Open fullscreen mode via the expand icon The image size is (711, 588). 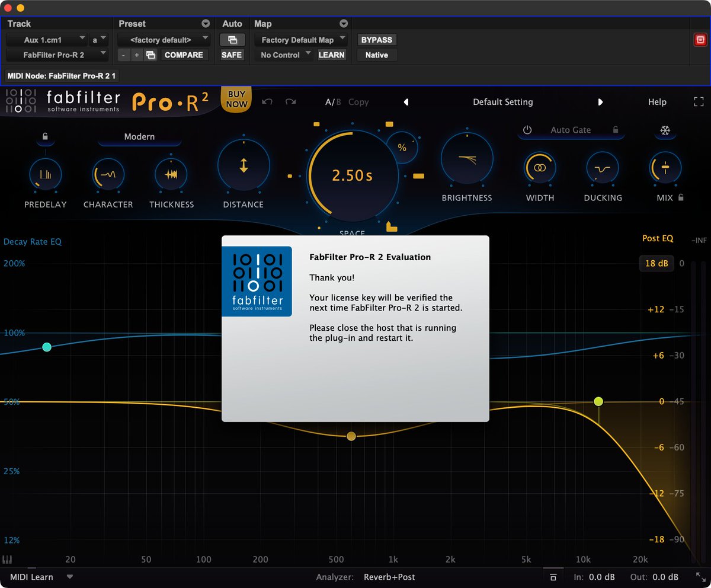(x=699, y=101)
